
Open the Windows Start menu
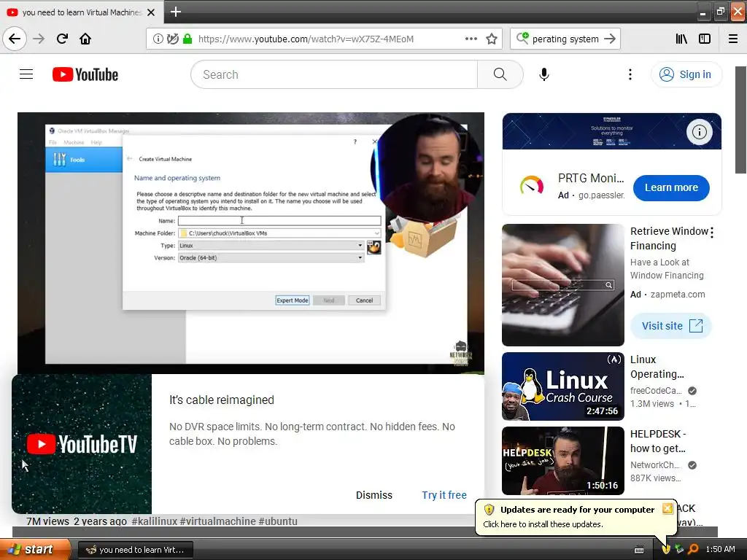(36, 549)
